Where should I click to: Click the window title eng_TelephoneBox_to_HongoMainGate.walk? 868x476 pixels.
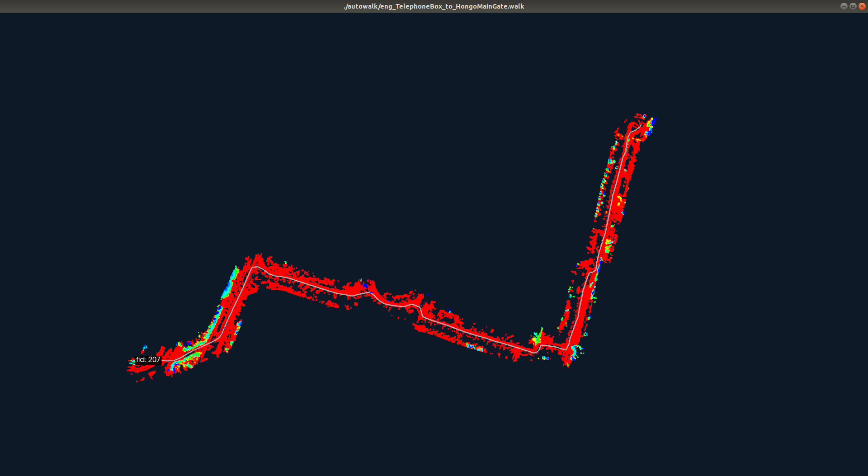pyautogui.click(x=434, y=6)
